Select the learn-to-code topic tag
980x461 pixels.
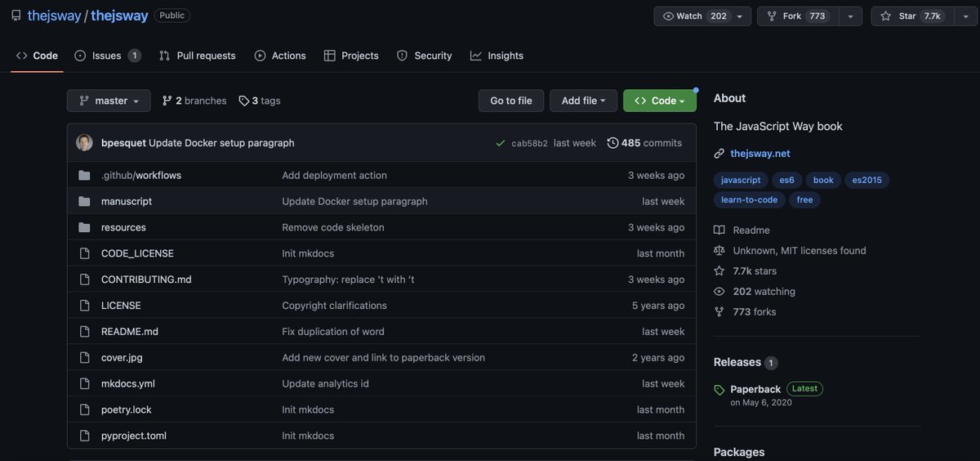tap(750, 199)
